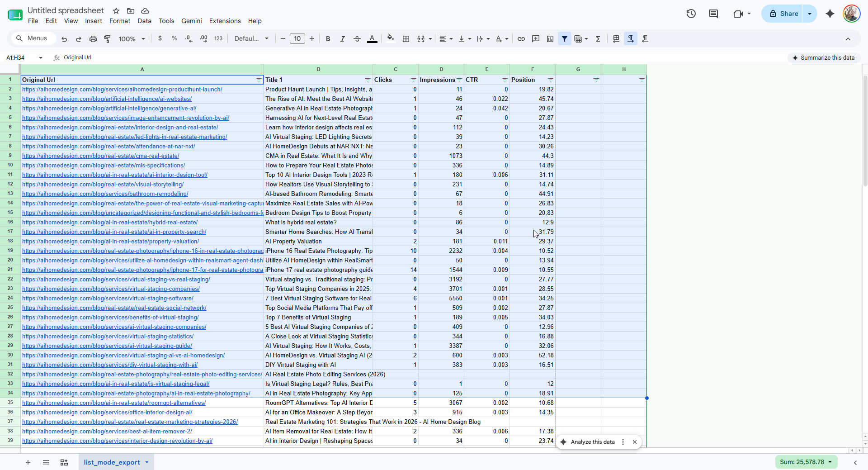Image resolution: width=868 pixels, height=470 pixels.
Task: Format selection as percent
Action: pyautogui.click(x=175, y=39)
